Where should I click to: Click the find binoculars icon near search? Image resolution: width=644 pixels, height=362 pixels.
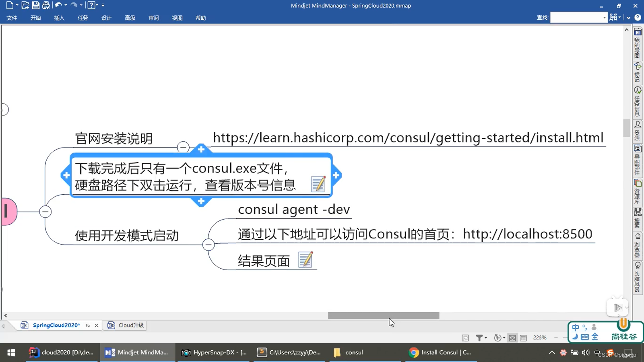(613, 17)
